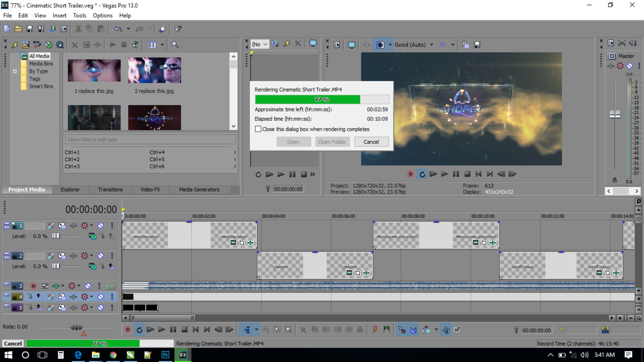644x362 pixels.
Task: Expand the By Type folder tree
Action: (x=15, y=71)
